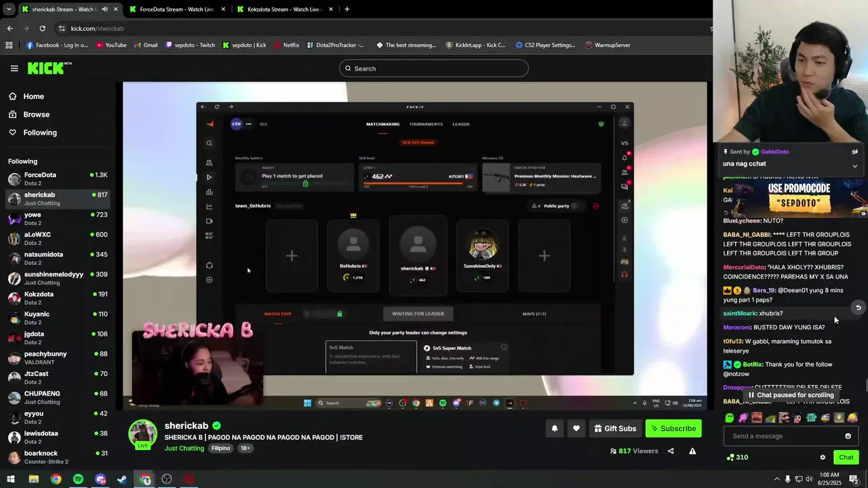Open chat settings with the gear icon
Image resolution: width=868 pixels, height=488 pixels.
tap(823, 457)
